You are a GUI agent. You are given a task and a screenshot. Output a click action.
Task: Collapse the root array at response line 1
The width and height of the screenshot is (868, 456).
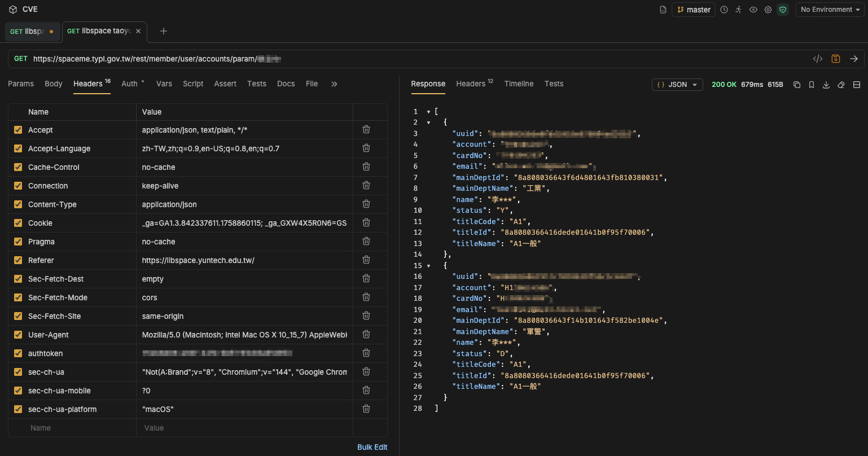point(428,112)
